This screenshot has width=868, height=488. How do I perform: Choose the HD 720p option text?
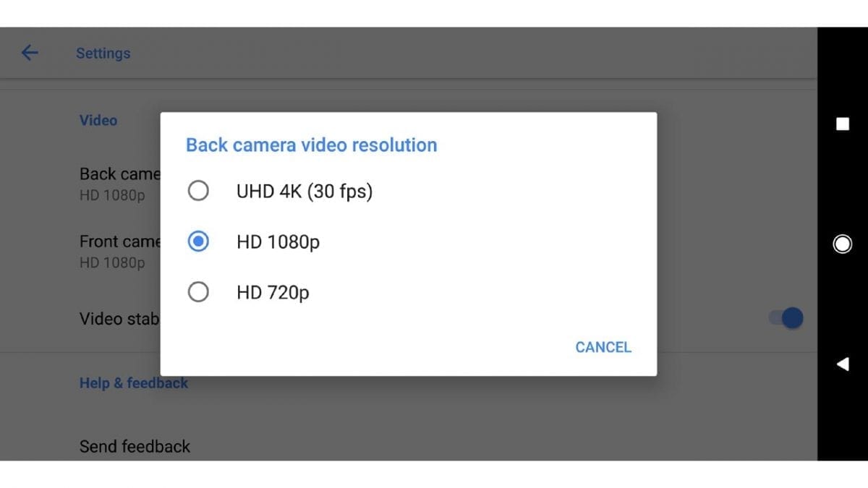273,293
